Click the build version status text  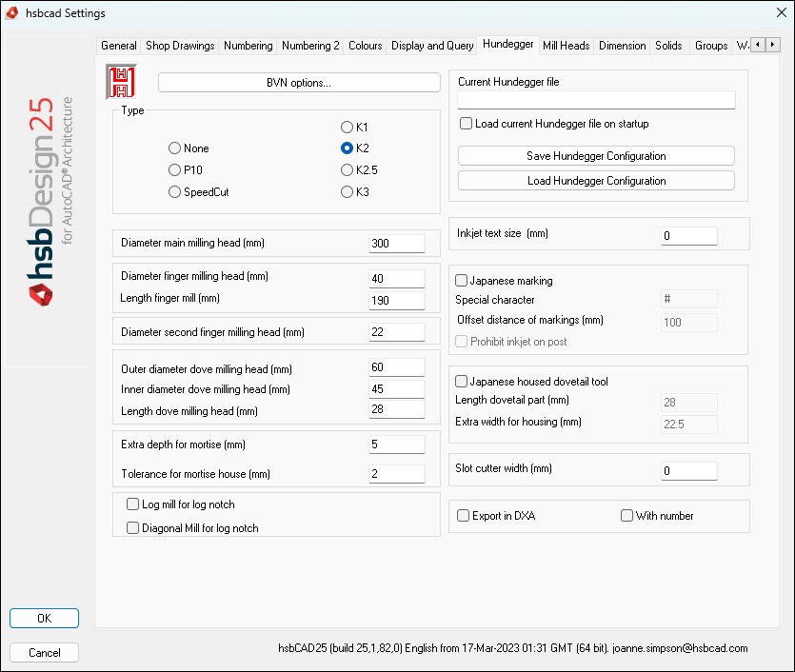[x=512, y=647]
